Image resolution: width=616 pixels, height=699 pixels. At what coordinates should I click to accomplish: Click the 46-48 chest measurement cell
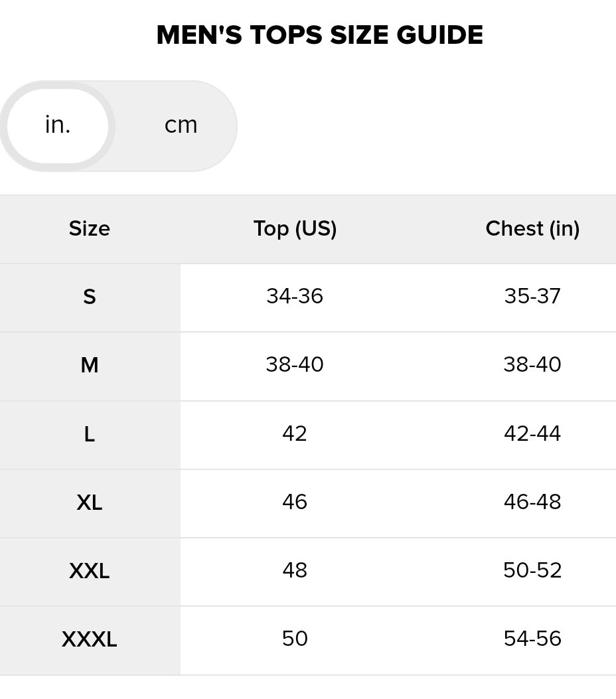532,503
